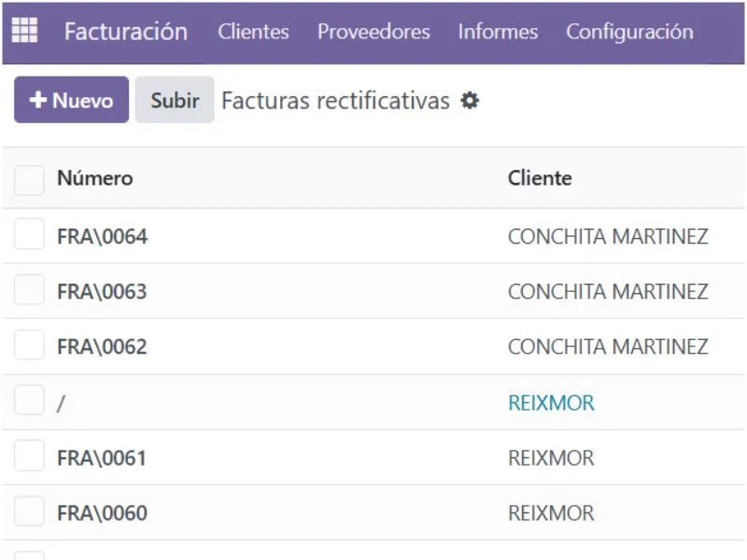Check the checkbox for invoice FRA\0060
Image resolution: width=747 pixels, height=560 pixels.
point(28,511)
